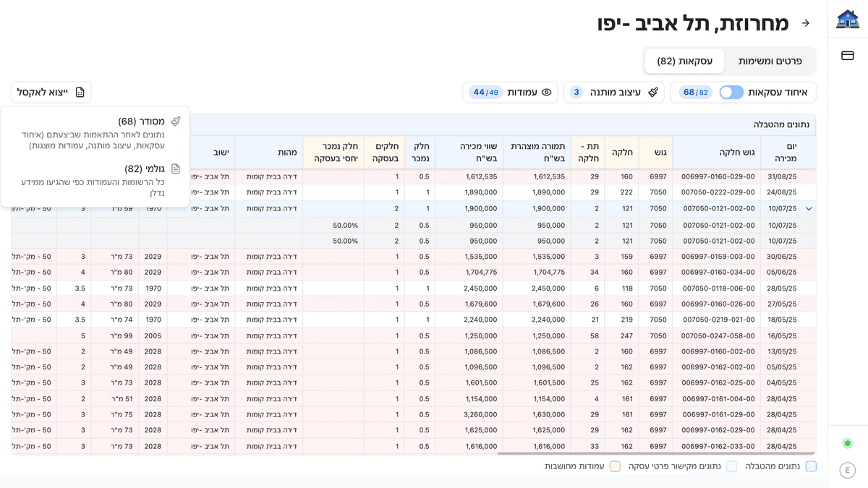The width and height of the screenshot is (868, 488).
Task: Click the E user avatar bottom right
Action: pyautogui.click(x=847, y=470)
